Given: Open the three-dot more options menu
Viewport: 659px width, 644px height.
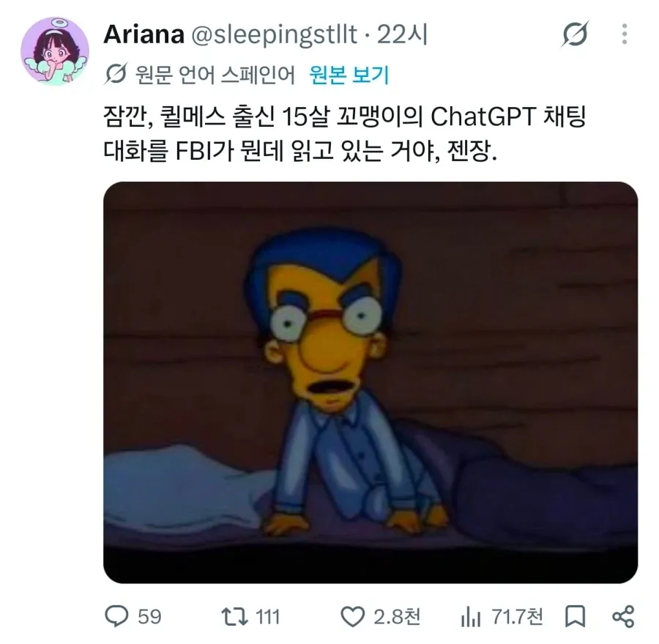Looking at the screenshot, I should [x=625, y=34].
